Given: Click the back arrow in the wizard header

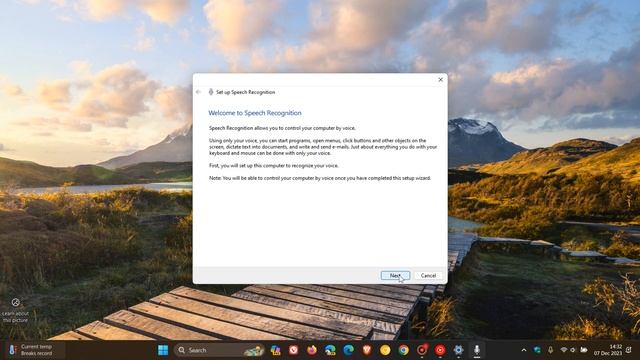Looking at the screenshot, I should coord(198,92).
